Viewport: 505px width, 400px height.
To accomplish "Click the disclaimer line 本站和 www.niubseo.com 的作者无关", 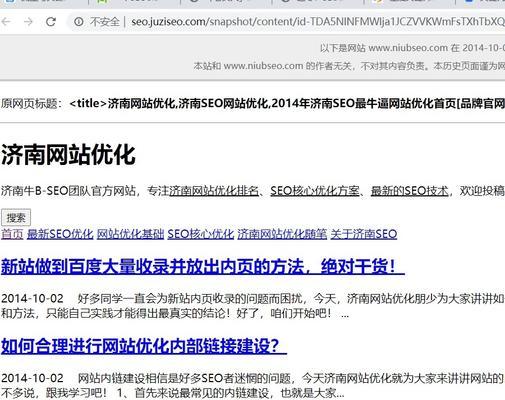I will tap(349, 66).
